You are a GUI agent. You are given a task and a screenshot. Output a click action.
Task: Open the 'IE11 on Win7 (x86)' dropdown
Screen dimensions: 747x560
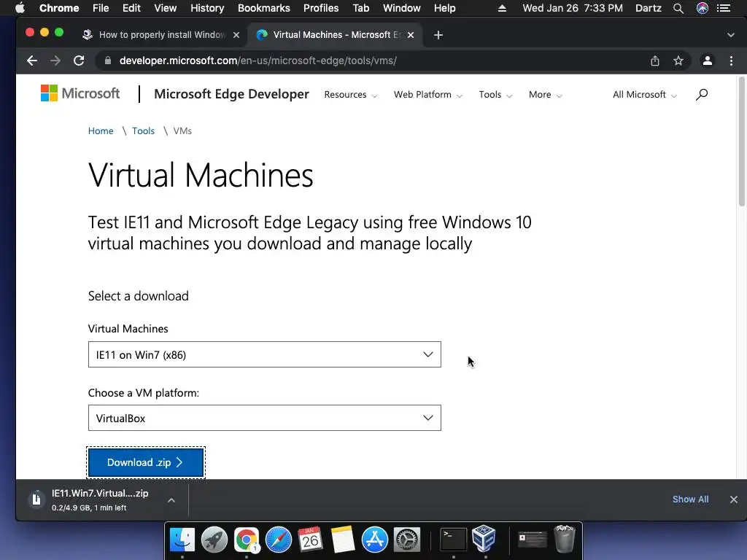pos(264,354)
